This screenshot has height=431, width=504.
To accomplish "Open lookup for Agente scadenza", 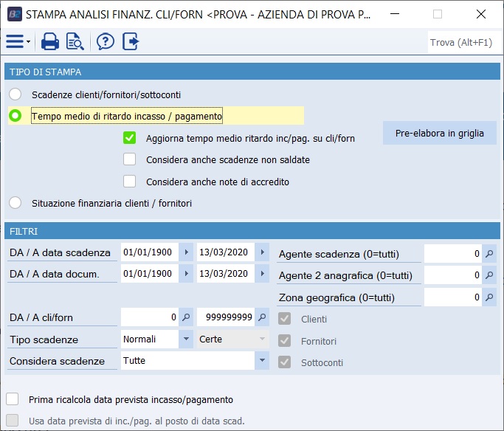I will pyautogui.click(x=489, y=254).
